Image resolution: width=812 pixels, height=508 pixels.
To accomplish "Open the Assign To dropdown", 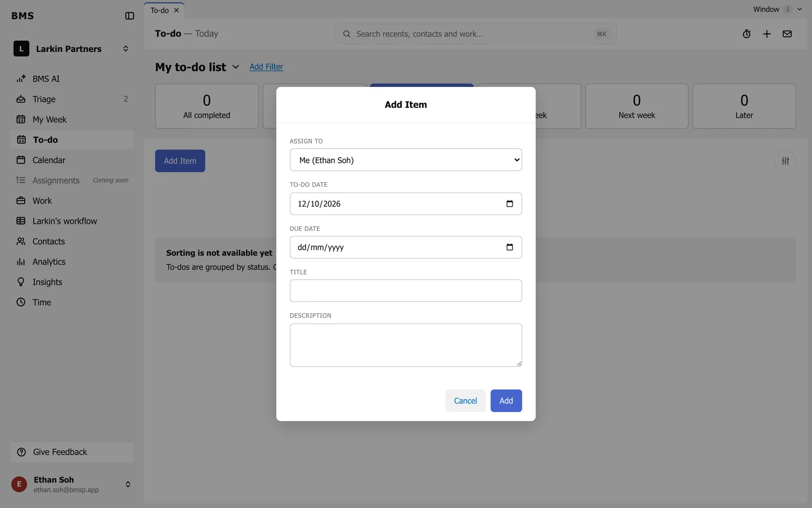I will (x=405, y=160).
